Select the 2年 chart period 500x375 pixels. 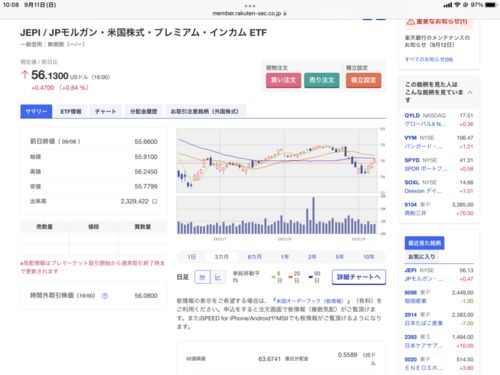pos(312,257)
